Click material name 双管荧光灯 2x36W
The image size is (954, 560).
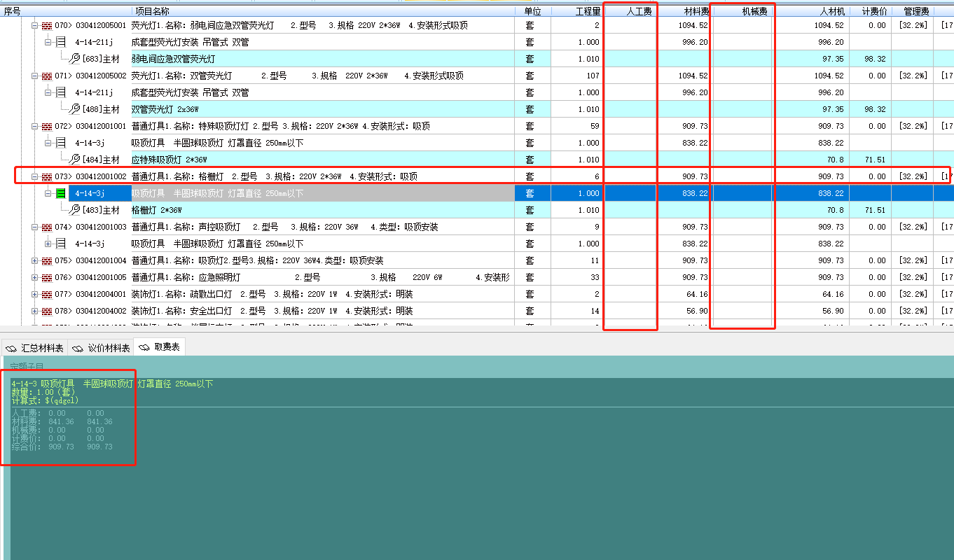tap(165, 109)
